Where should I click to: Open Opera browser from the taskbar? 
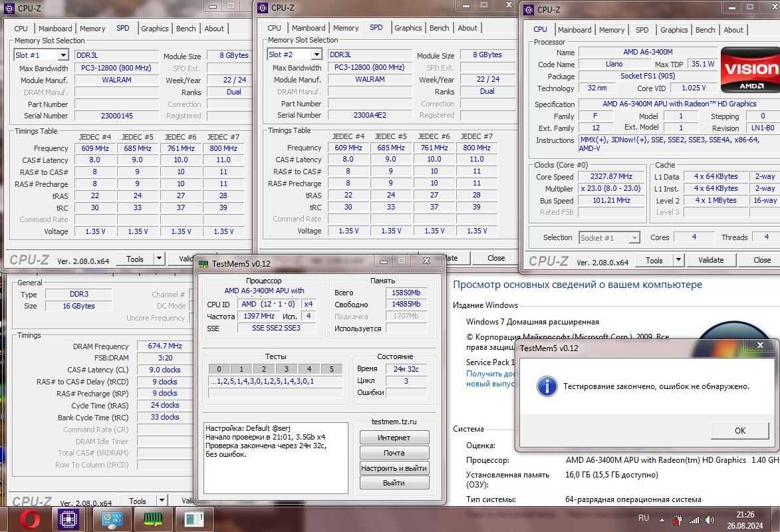pyautogui.click(x=29, y=519)
